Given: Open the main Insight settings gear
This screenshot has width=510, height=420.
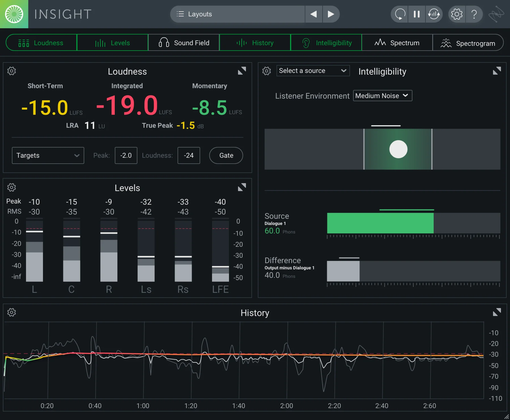Looking at the screenshot, I should 456,14.
